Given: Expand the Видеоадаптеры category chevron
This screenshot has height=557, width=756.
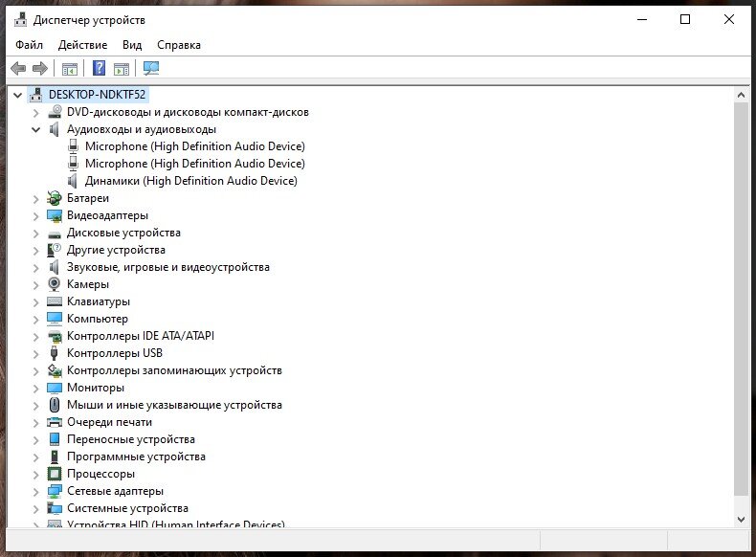Looking at the screenshot, I should (x=35, y=215).
